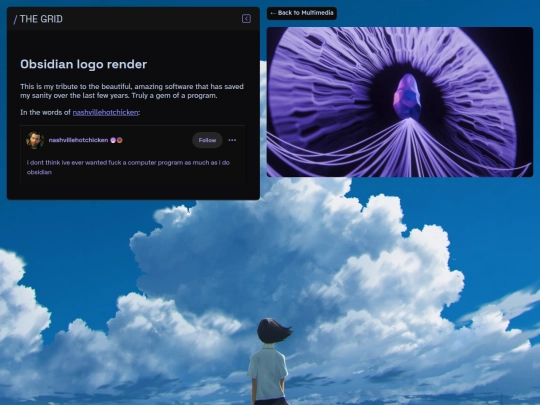Click the purple badge next to nashvillehotchicken
The image size is (540, 405).
coord(113,140)
